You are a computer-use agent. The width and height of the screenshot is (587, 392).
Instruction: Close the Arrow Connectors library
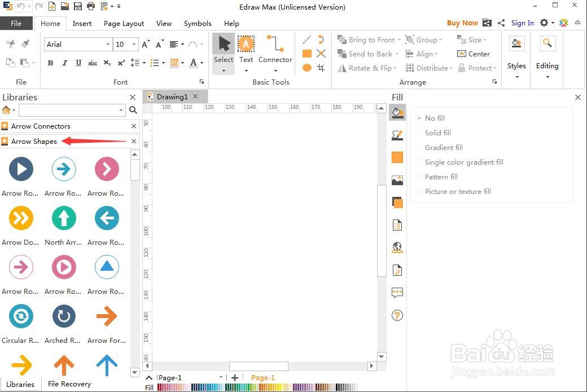(134, 126)
